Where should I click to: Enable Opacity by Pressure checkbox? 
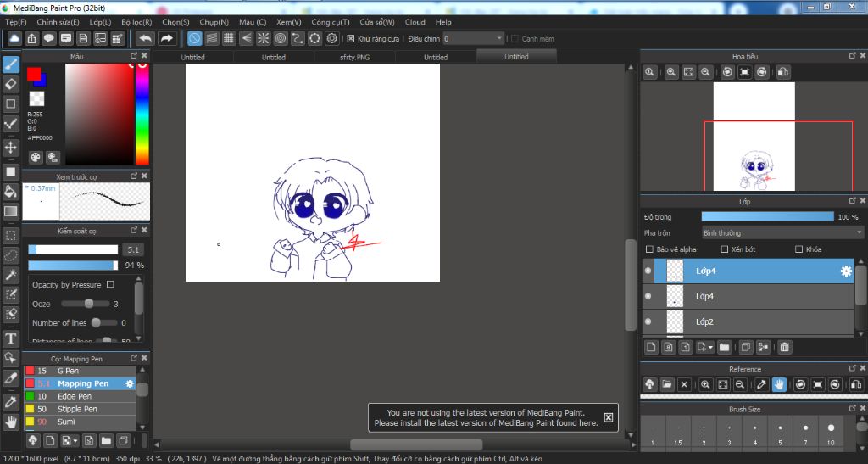110,284
